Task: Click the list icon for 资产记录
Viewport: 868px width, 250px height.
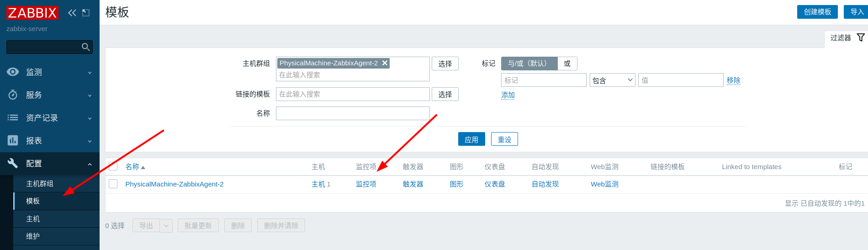Action: click(13, 117)
